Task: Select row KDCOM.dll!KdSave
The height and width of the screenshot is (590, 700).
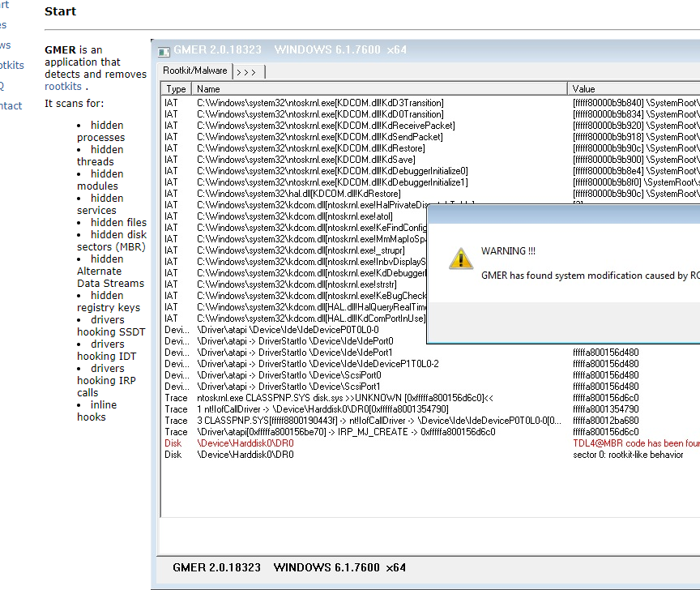Action: tap(430, 160)
